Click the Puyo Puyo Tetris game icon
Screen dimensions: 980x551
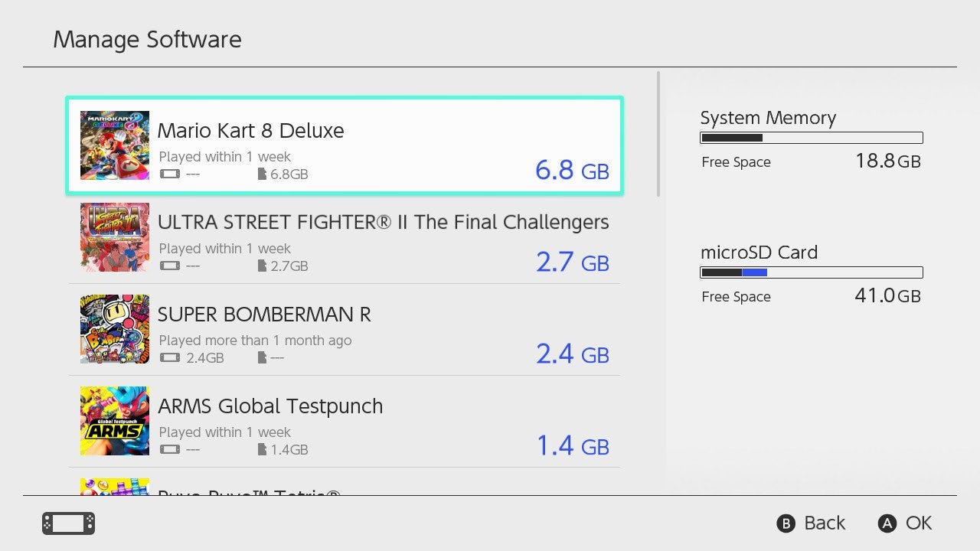[115, 487]
